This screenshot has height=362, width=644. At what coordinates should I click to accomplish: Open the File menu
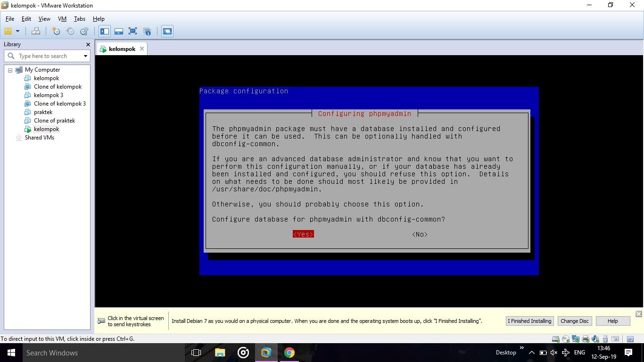(9, 19)
